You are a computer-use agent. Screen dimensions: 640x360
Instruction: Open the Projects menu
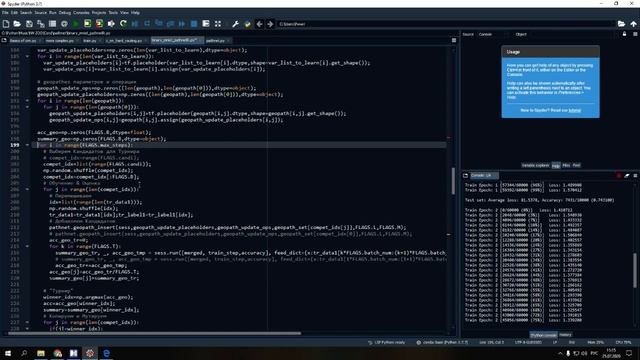tap(99, 13)
